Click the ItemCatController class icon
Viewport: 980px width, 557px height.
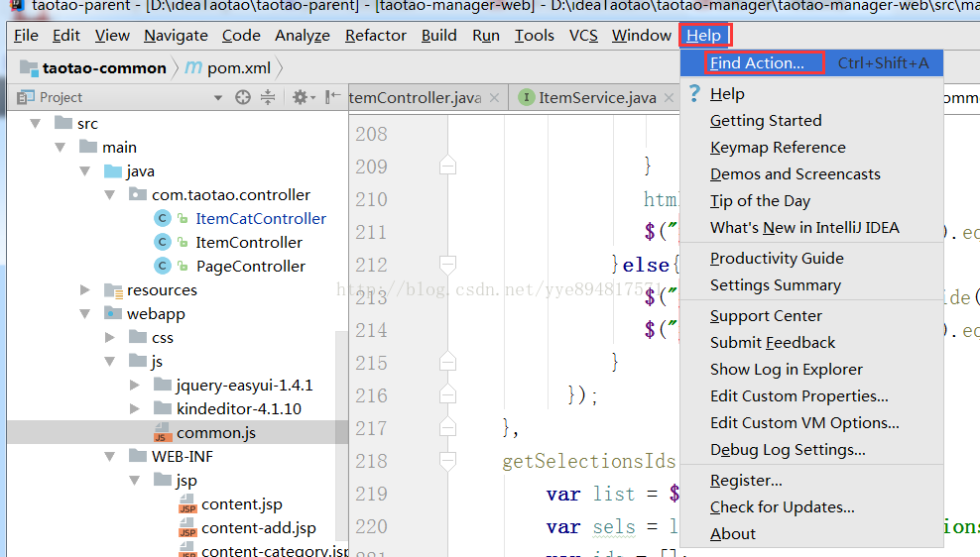pyautogui.click(x=163, y=219)
